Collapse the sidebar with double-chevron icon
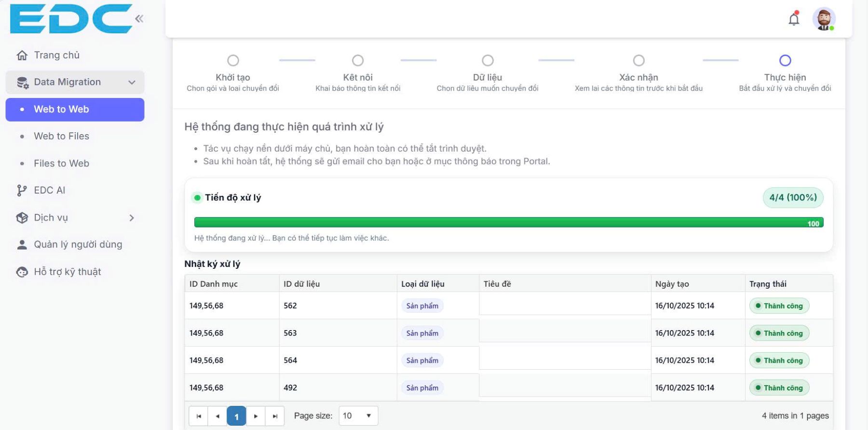868x430 pixels. pyautogui.click(x=139, y=19)
